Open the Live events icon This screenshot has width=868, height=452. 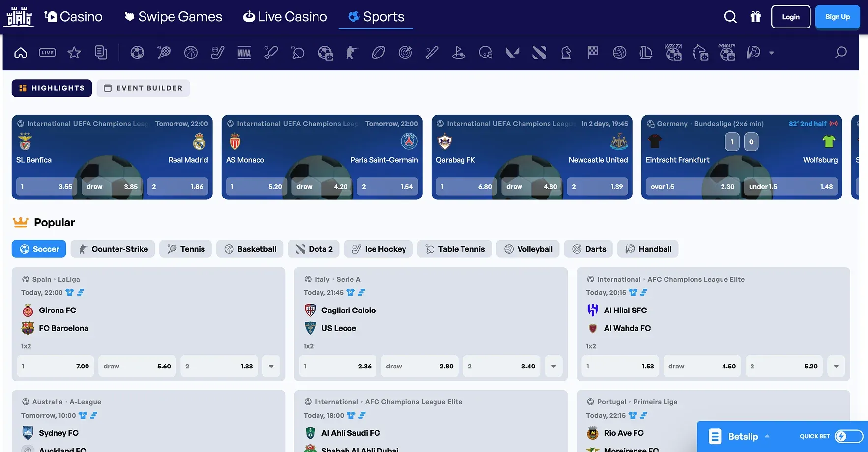click(x=47, y=53)
